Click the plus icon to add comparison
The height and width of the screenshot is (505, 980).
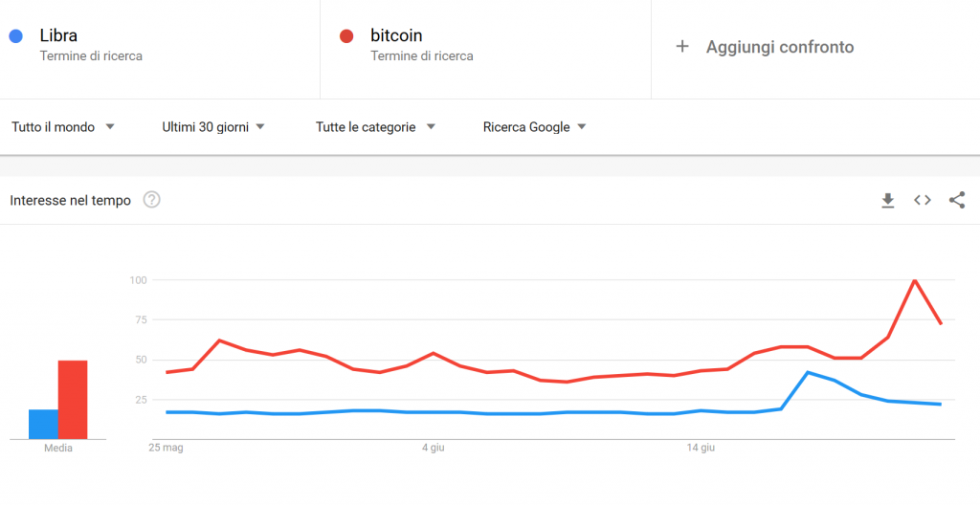point(682,46)
